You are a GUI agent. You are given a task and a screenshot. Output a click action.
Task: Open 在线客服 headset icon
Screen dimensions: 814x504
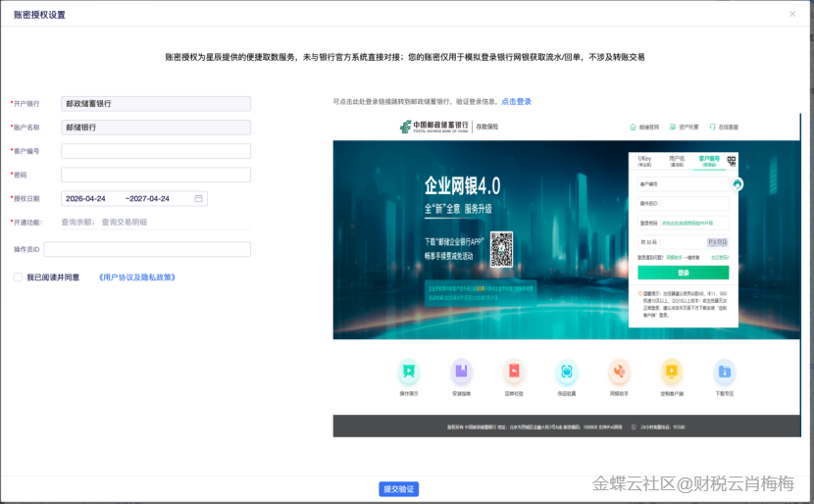click(x=712, y=126)
